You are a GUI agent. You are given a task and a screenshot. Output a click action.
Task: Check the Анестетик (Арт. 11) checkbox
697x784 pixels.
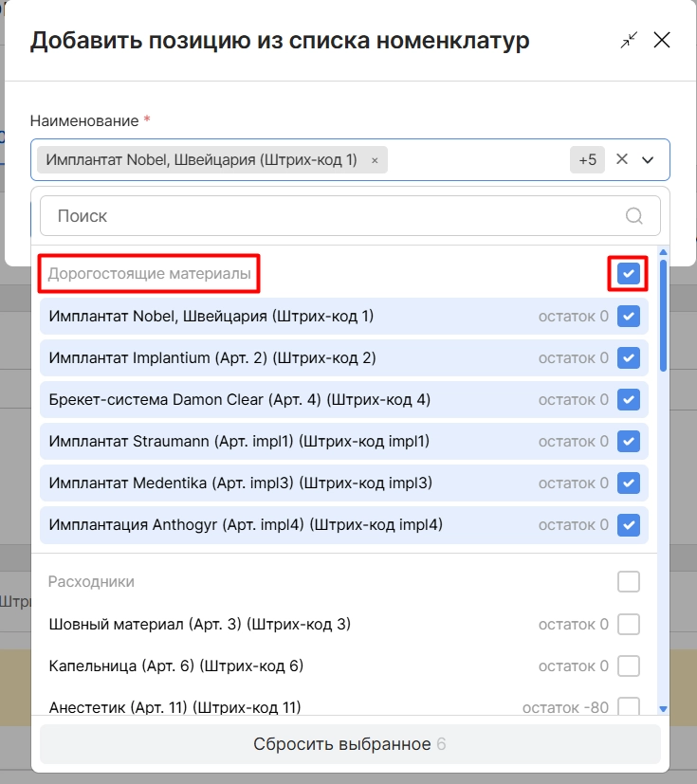(629, 706)
